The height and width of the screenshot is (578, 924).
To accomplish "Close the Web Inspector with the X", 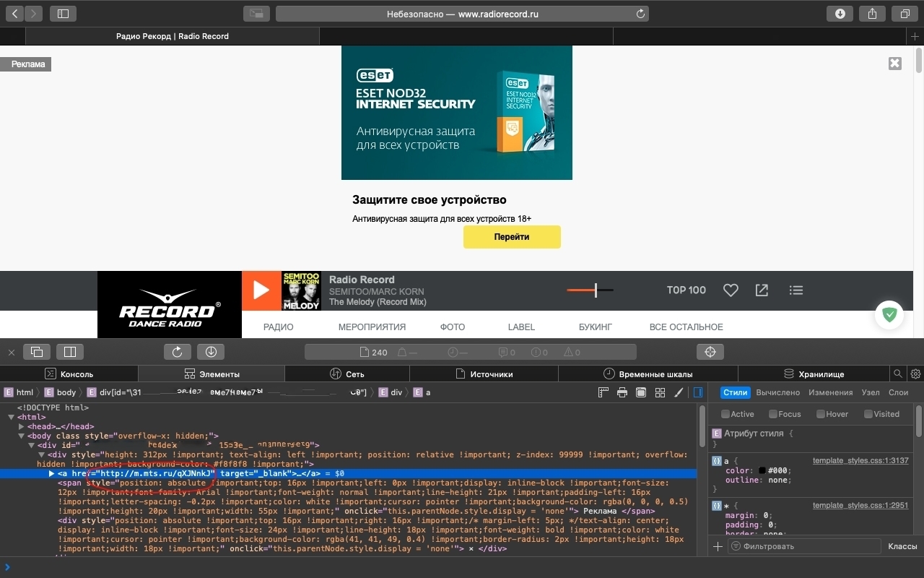I will click(x=12, y=353).
